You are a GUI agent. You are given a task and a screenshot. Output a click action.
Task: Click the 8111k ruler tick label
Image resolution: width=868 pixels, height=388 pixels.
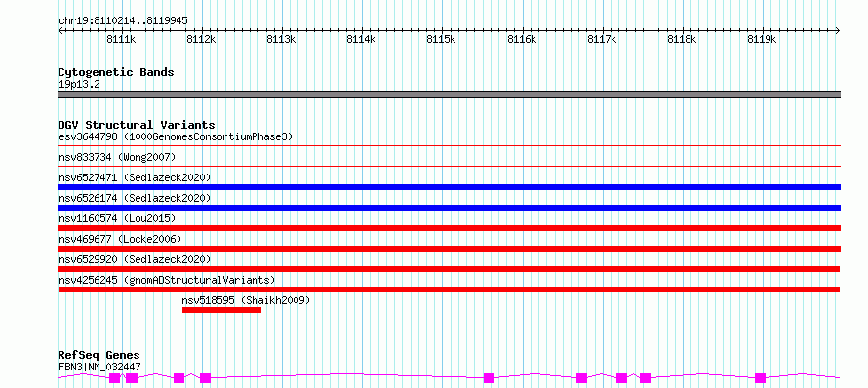(121, 39)
